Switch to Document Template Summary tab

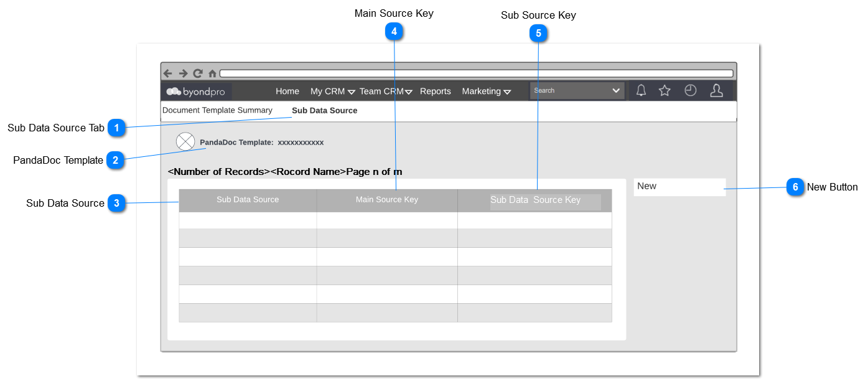pyautogui.click(x=217, y=110)
